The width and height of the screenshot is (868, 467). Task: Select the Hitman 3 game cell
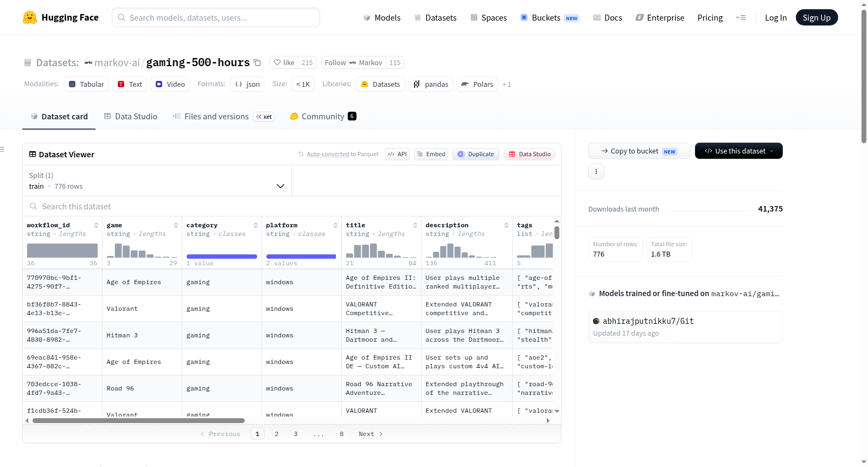[x=142, y=335]
